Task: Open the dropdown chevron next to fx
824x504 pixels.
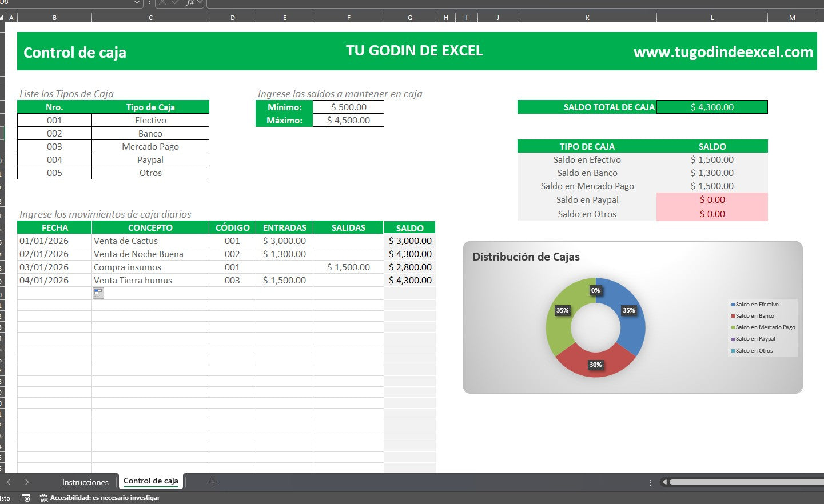Action: (200, 2)
